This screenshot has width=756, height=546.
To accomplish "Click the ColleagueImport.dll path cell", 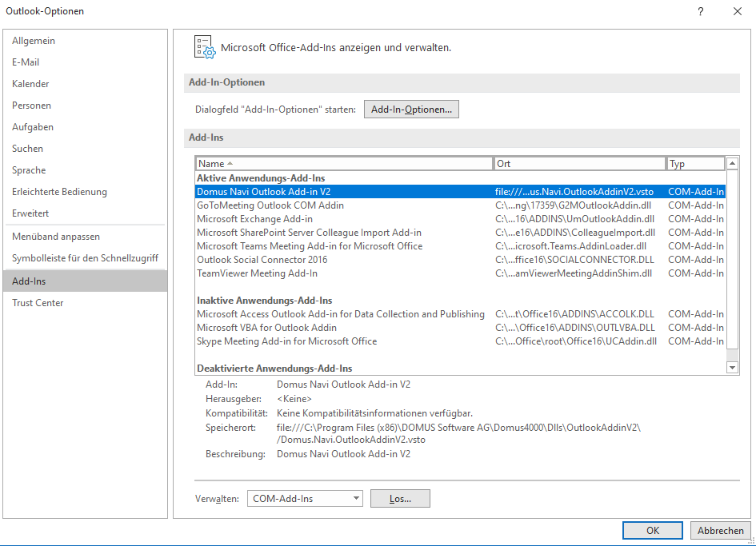I will 575,233.
